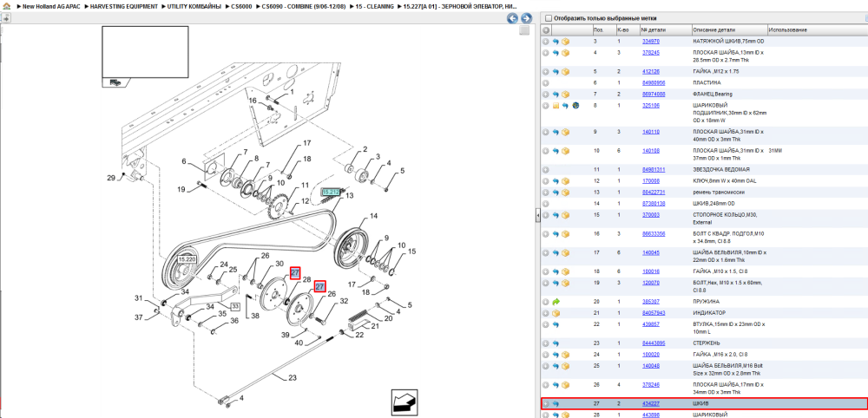Screen dimensions: 868x418
Task: Sort by 'Описание детали' column header
Action: pos(730,29)
